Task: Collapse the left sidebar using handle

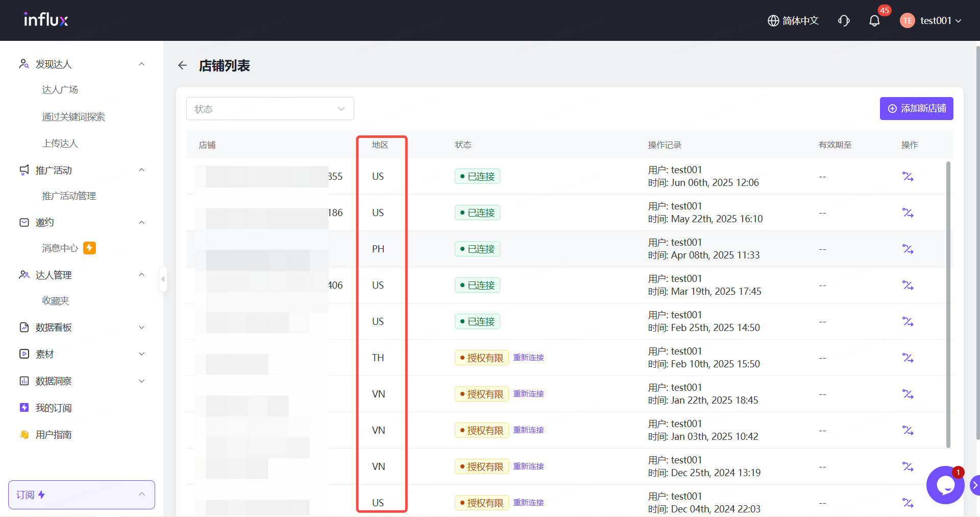Action: point(163,279)
